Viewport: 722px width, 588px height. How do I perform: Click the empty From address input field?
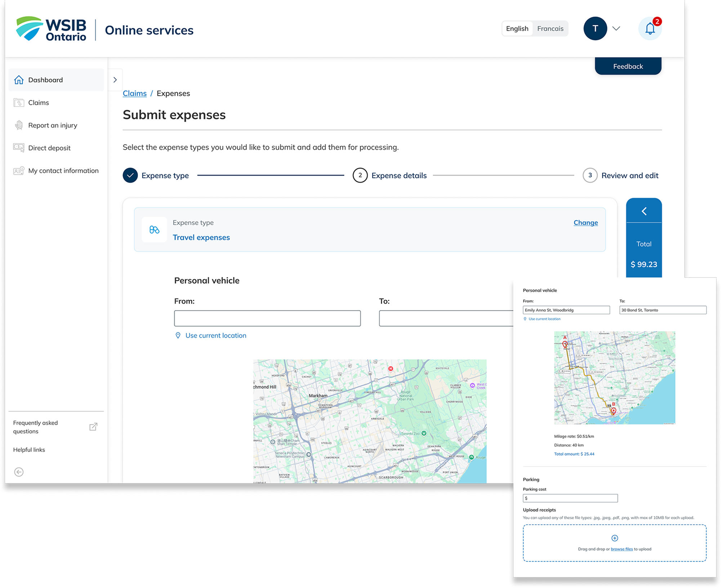click(x=267, y=318)
